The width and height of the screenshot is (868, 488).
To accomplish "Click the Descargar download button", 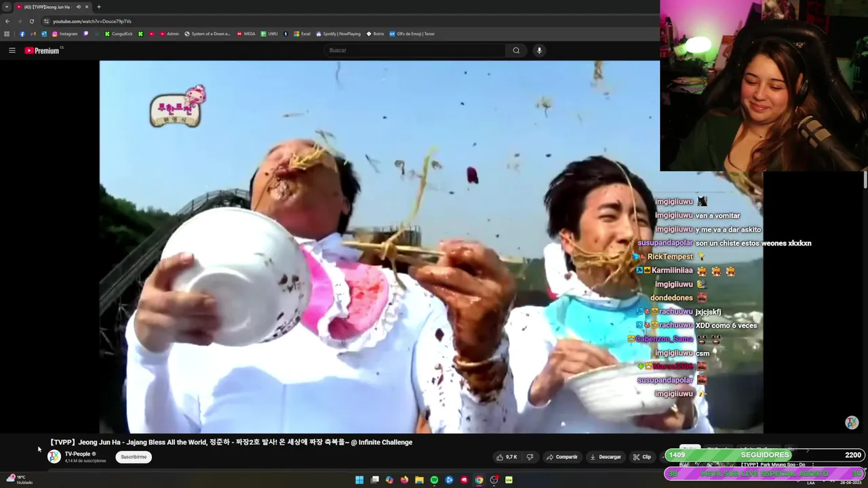I will (606, 457).
